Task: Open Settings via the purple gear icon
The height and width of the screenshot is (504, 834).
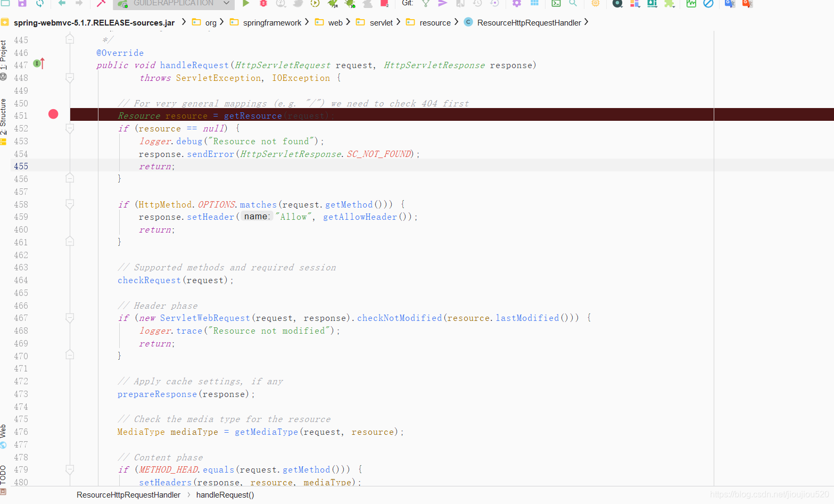Action: [x=517, y=3]
